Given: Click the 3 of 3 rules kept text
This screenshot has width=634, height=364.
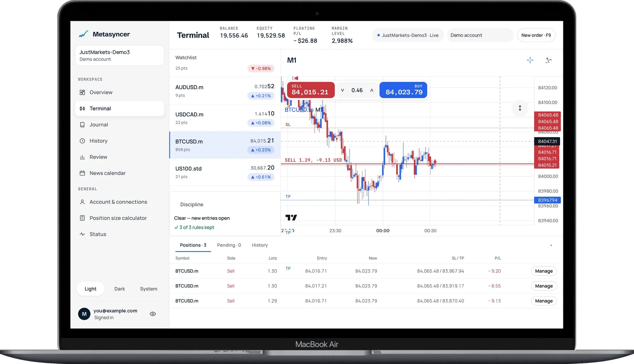Looking at the screenshot, I should point(194,227).
